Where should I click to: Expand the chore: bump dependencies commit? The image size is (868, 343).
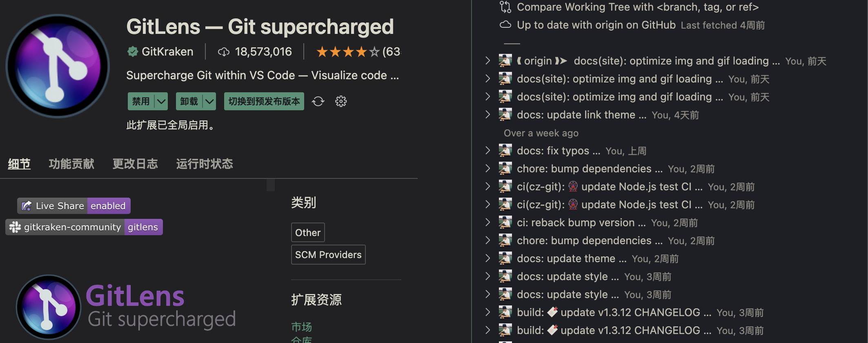point(488,169)
